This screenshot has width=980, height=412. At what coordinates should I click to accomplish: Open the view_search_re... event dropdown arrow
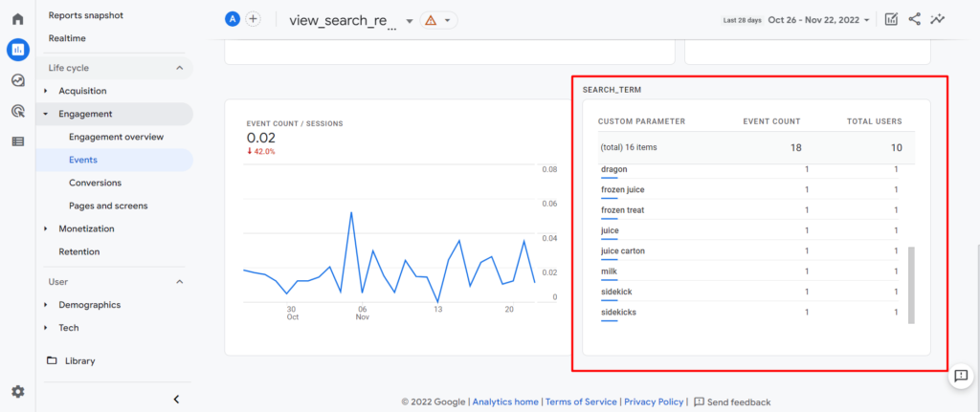410,21
